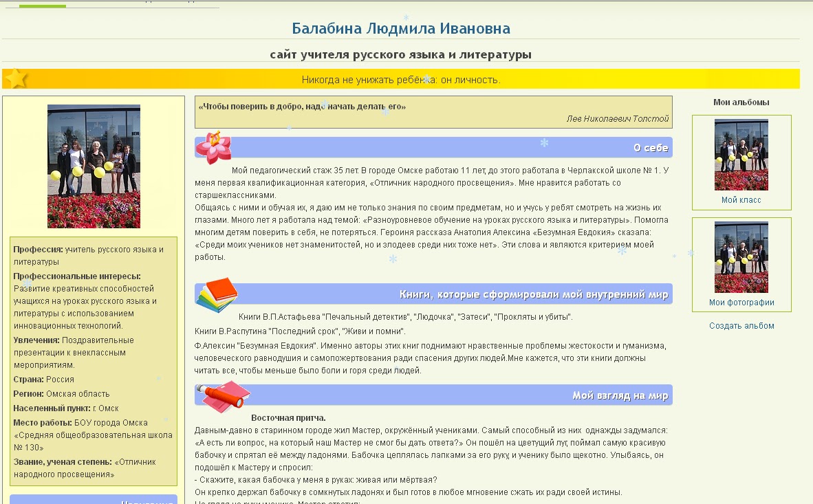Follow the Мои фотографии link
This screenshot has height=504, width=813.
(741, 303)
